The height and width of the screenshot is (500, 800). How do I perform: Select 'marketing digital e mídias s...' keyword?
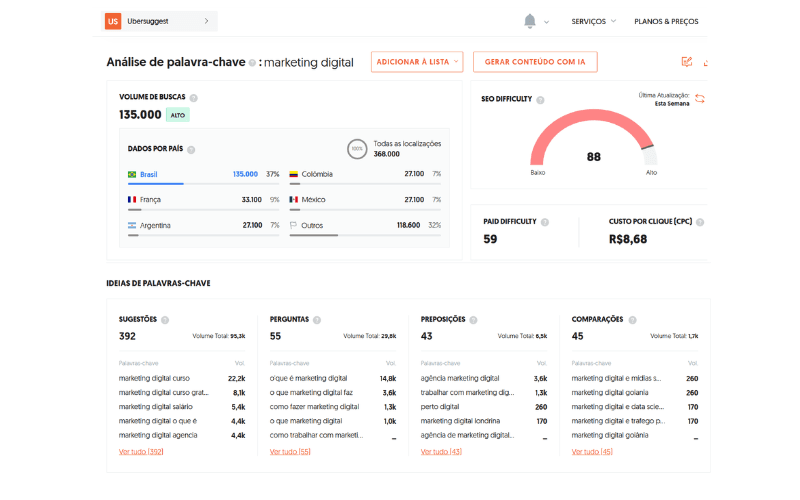click(x=616, y=379)
